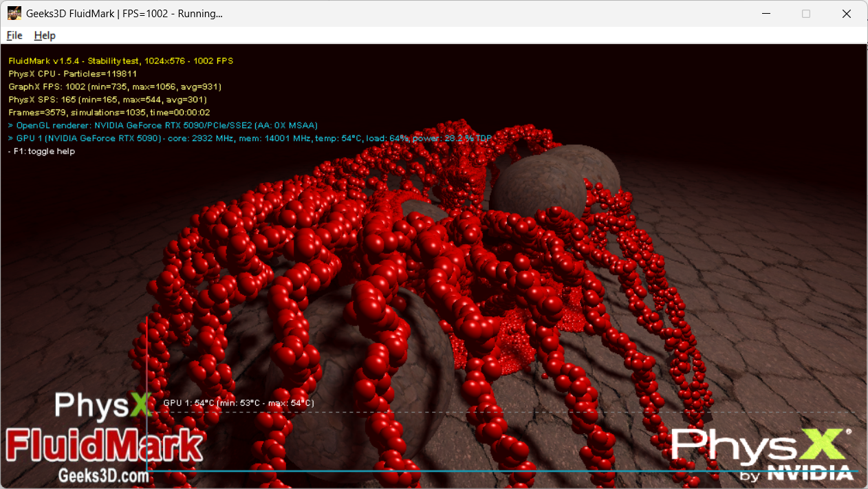Click the 'PhysX CPU - Particles=119811' text

point(72,74)
